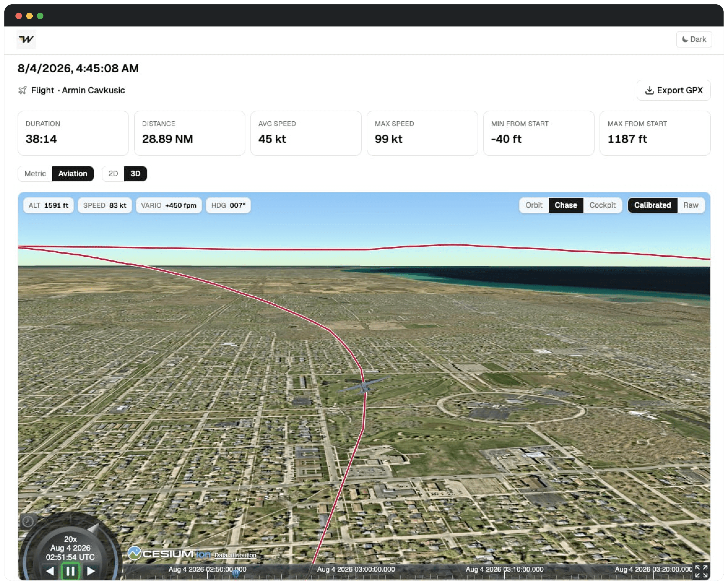Click the Cesium ion logo
This screenshot has width=728, height=585.
pos(169,554)
